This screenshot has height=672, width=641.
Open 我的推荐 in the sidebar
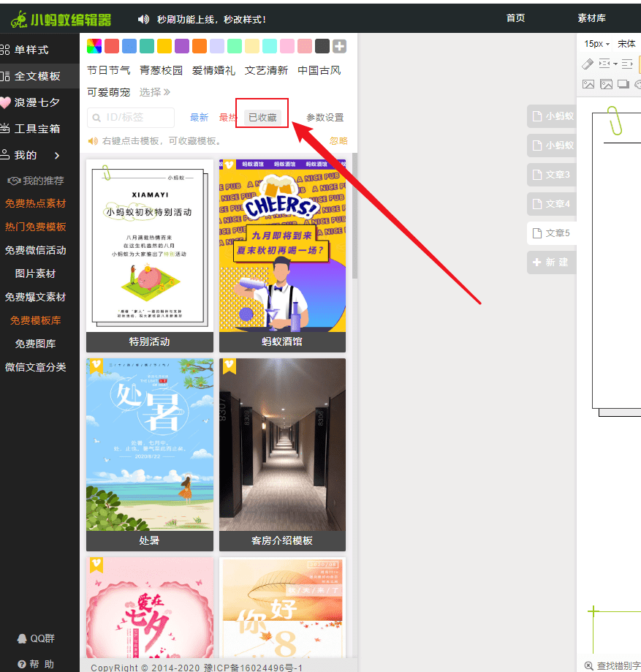tap(36, 181)
